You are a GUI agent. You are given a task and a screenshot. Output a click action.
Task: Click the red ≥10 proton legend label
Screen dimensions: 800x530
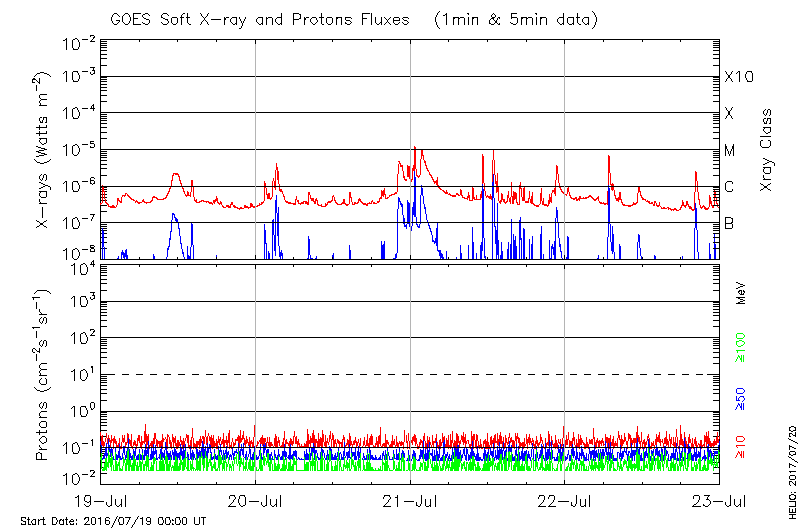click(741, 446)
